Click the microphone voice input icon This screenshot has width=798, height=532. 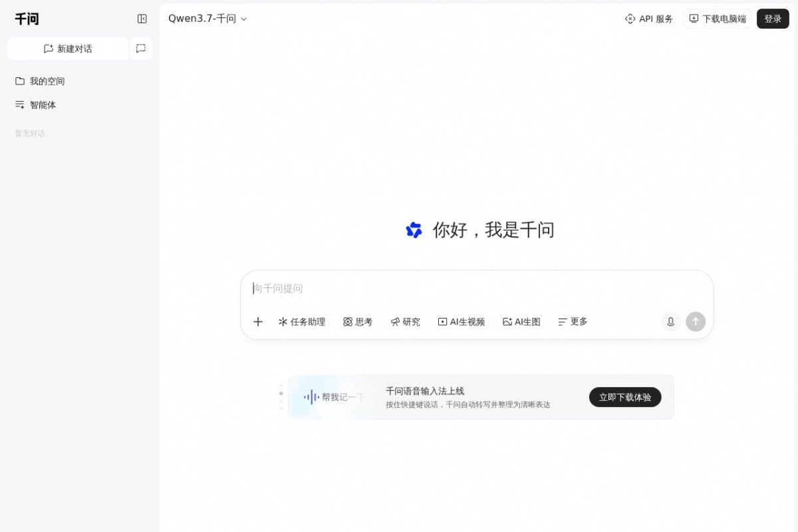point(670,322)
